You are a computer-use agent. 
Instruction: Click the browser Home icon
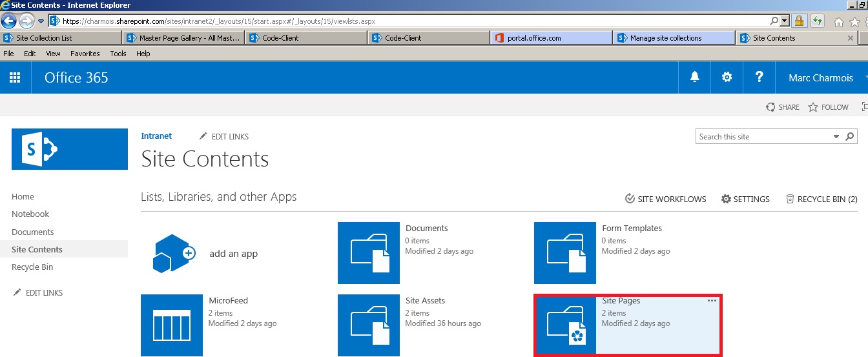pyautogui.click(x=839, y=22)
